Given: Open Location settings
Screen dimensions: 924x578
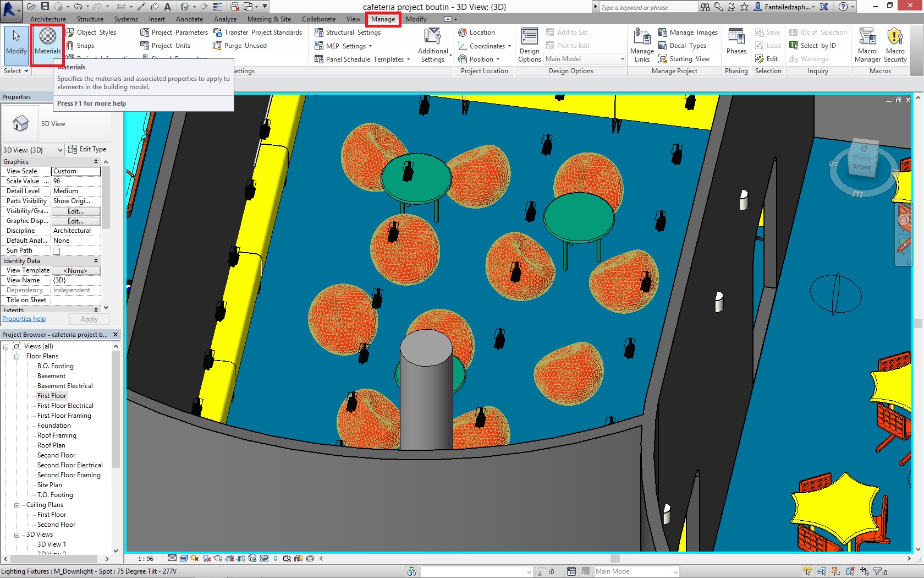Looking at the screenshot, I should point(477,32).
